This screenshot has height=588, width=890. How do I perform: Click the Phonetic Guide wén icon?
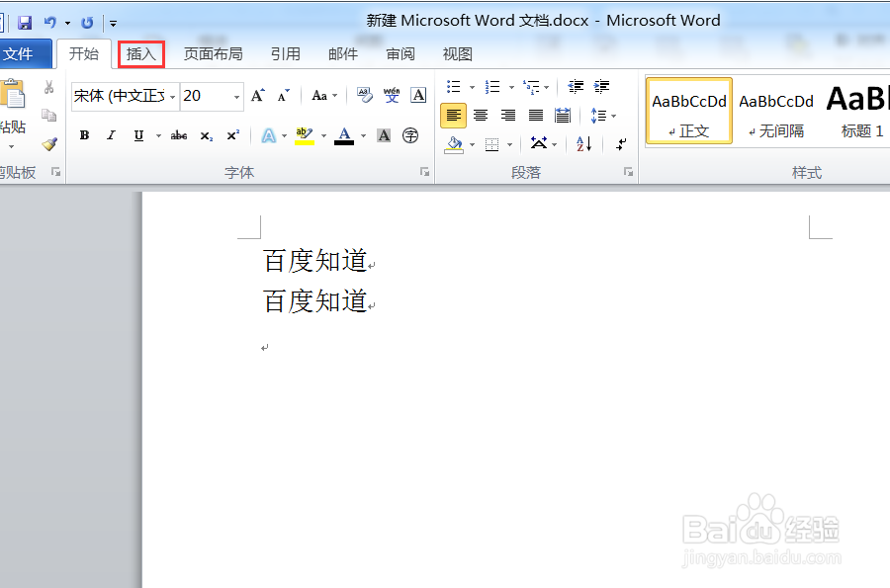[391, 95]
